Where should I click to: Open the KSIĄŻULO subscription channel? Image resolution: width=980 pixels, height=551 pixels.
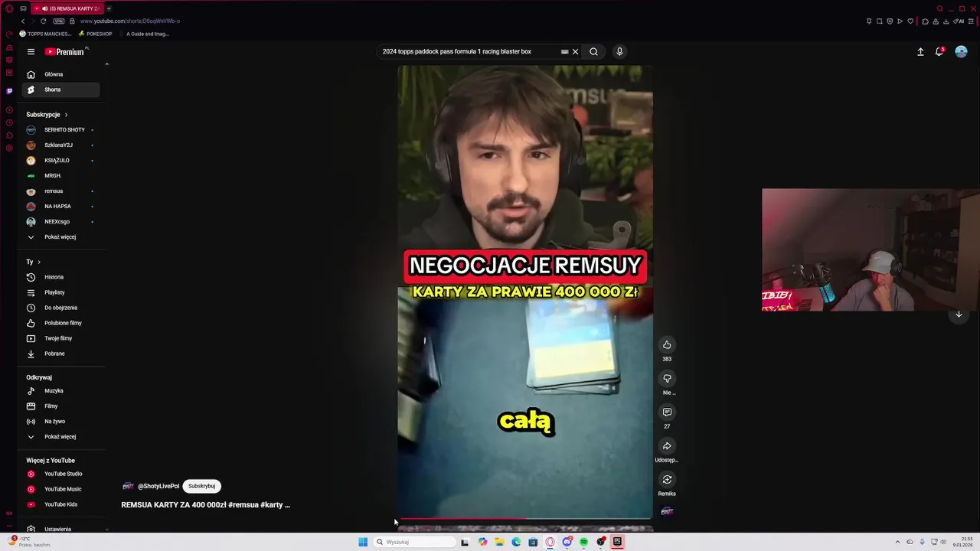[x=61, y=160]
